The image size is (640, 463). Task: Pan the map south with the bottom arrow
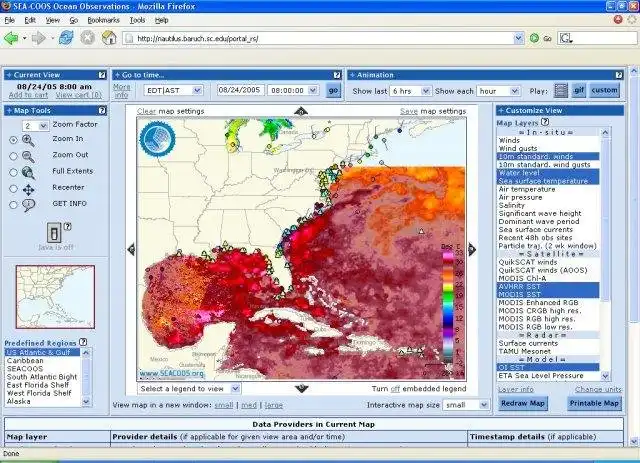301,388
